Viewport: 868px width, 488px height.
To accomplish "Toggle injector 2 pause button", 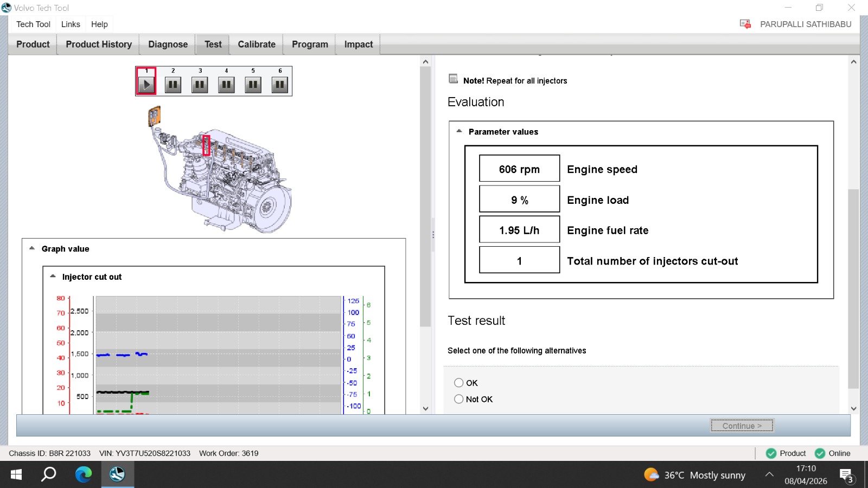I will [173, 85].
